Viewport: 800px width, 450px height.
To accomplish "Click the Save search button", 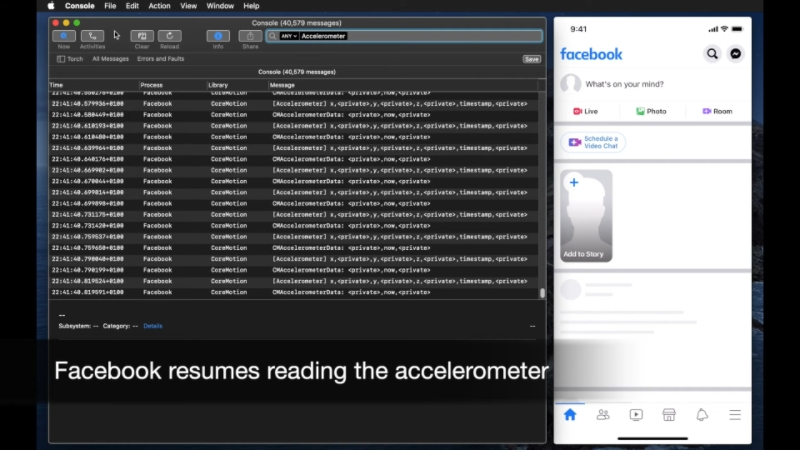I will [x=532, y=59].
